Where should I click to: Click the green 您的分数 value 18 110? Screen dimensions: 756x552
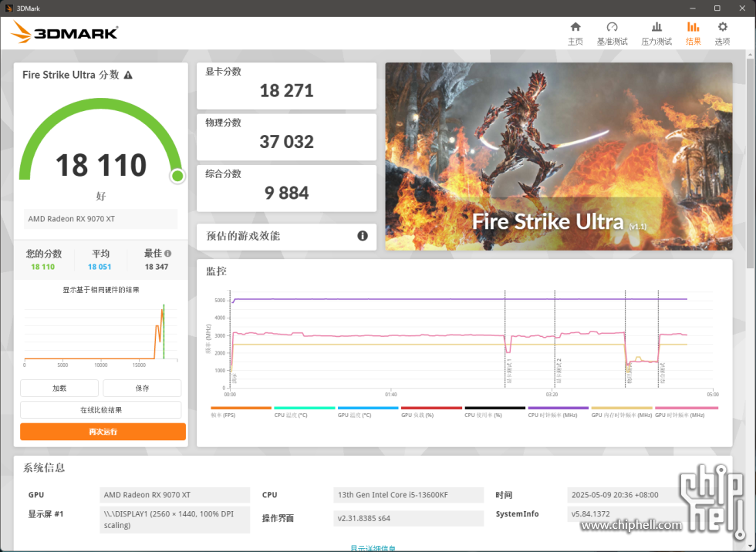(43, 267)
